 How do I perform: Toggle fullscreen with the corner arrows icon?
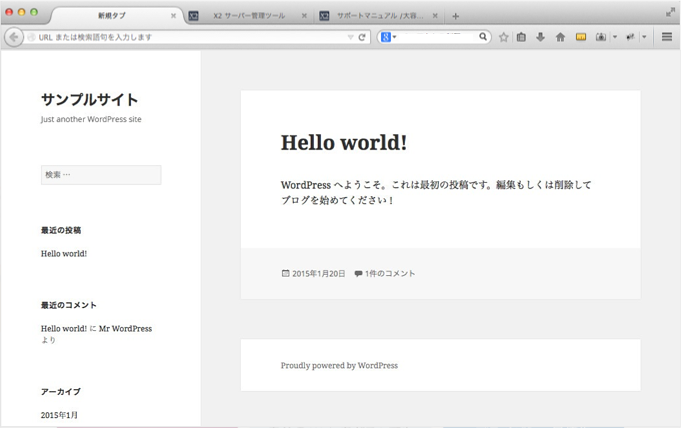[670, 13]
